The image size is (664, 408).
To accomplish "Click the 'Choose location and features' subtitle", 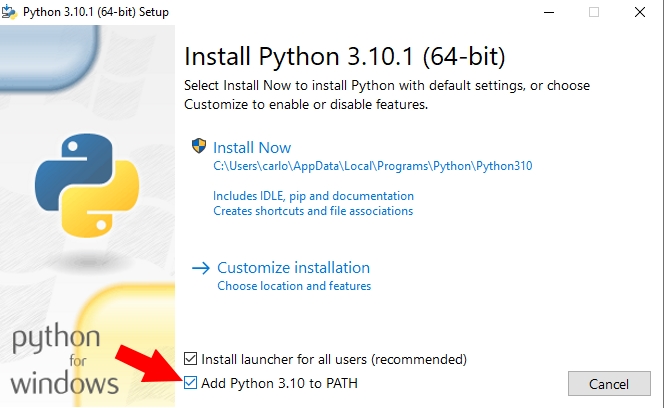I will [294, 286].
